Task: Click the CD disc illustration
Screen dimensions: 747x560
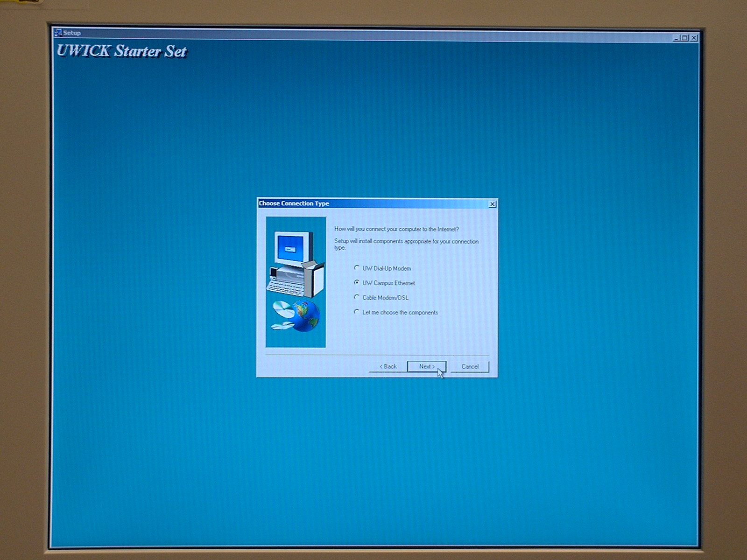Action: 283,309
